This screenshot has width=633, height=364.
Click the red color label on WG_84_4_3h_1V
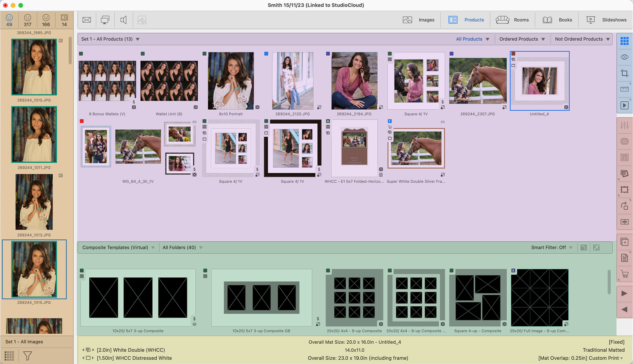pyautogui.click(x=82, y=121)
